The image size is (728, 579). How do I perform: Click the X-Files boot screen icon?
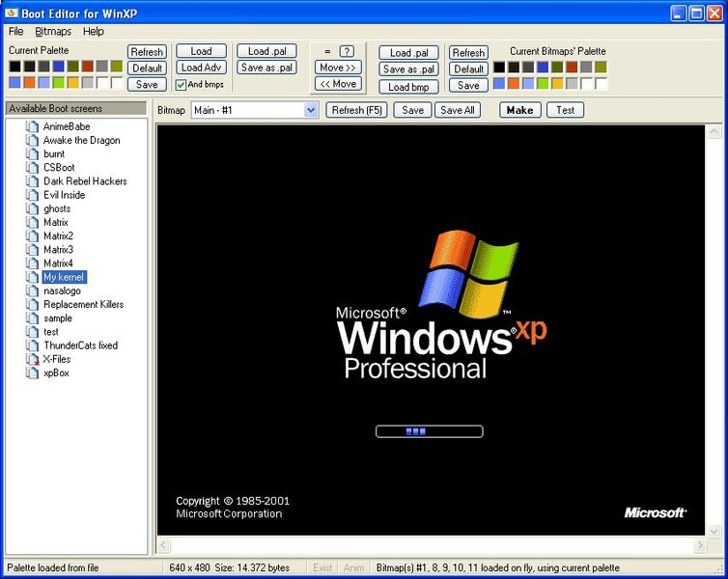(x=32, y=359)
